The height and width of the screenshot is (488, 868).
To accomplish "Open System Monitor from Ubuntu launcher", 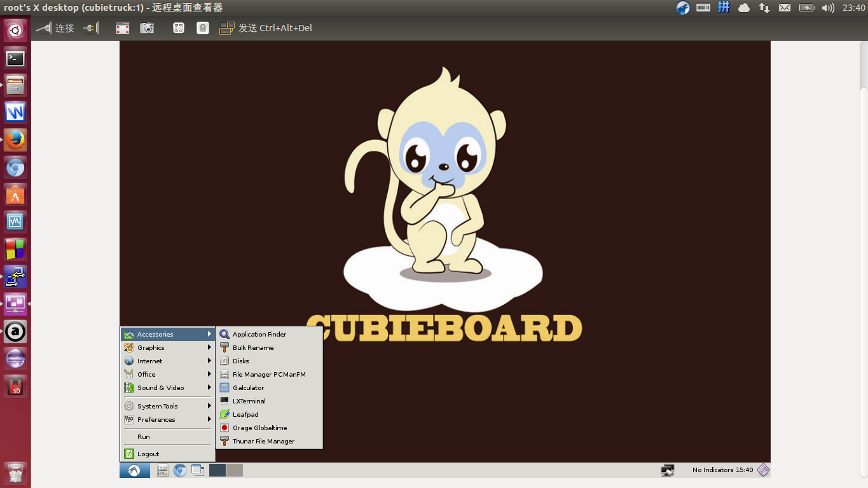I will coord(15,222).
